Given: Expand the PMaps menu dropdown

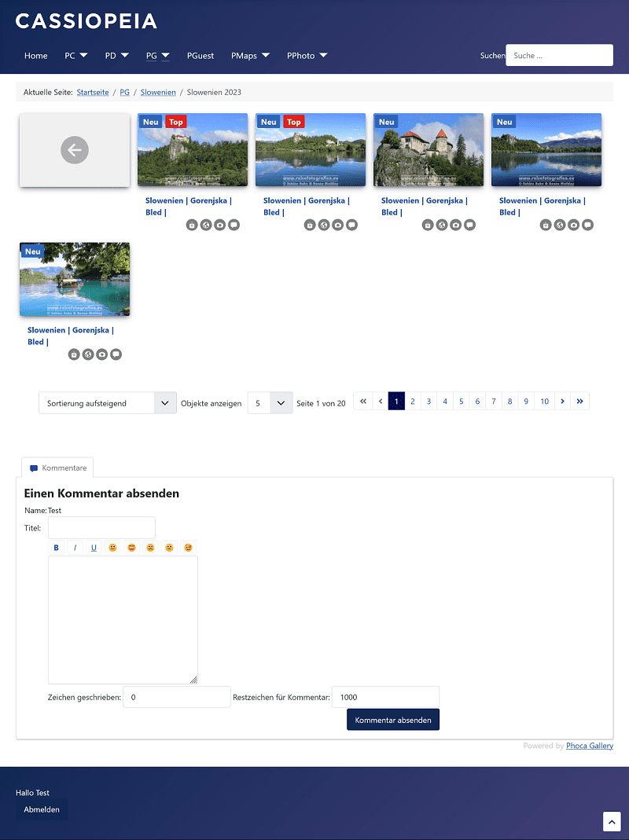Looking at the screenshot, I should pyautogui.click(x=250, y=56).
